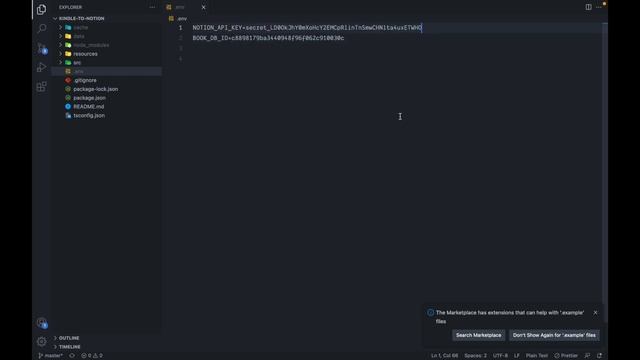Click Plain Text language mode

(x=537, y=356)
